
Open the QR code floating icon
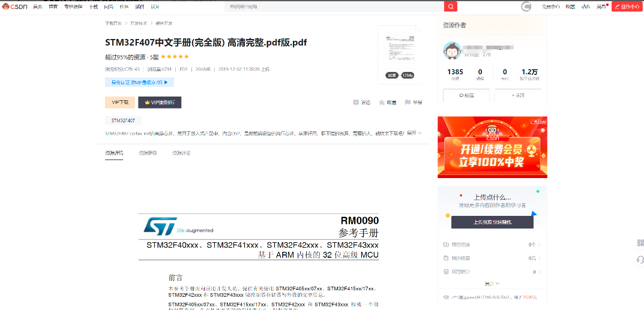click(640, 243)
